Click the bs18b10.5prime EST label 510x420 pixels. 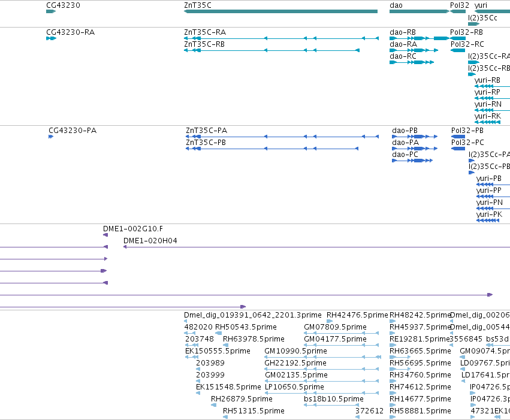334,399
